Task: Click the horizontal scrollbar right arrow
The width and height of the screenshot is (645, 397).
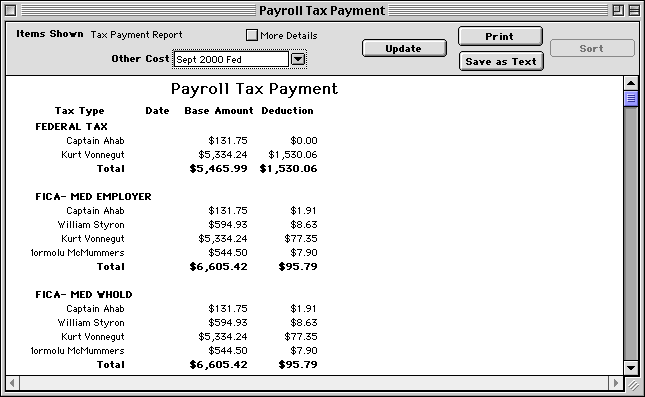Action: pos(615,383)
